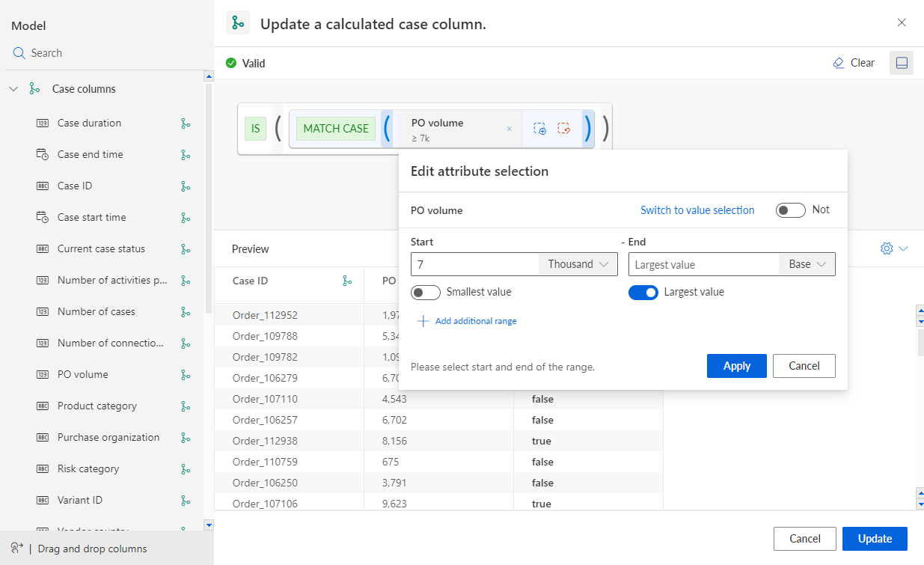Click the branch icon right of Purchase organization

click(186, 438)
